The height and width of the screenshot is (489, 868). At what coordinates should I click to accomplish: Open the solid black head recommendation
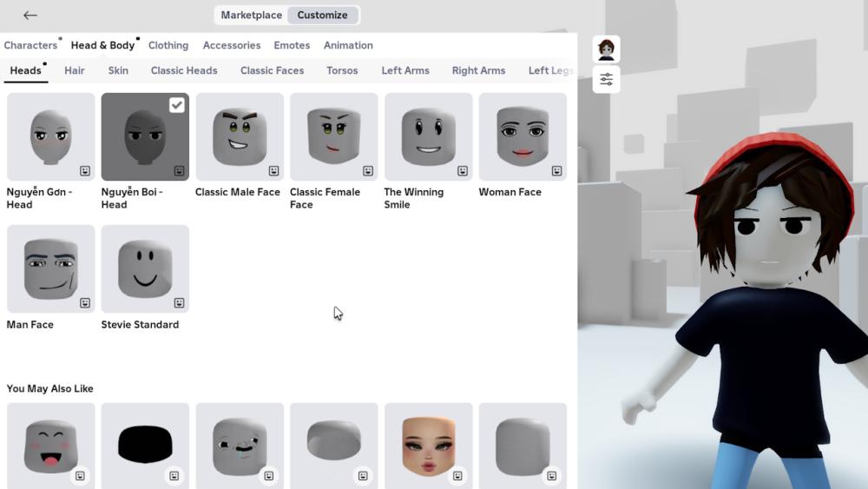(x=145, y=446)
